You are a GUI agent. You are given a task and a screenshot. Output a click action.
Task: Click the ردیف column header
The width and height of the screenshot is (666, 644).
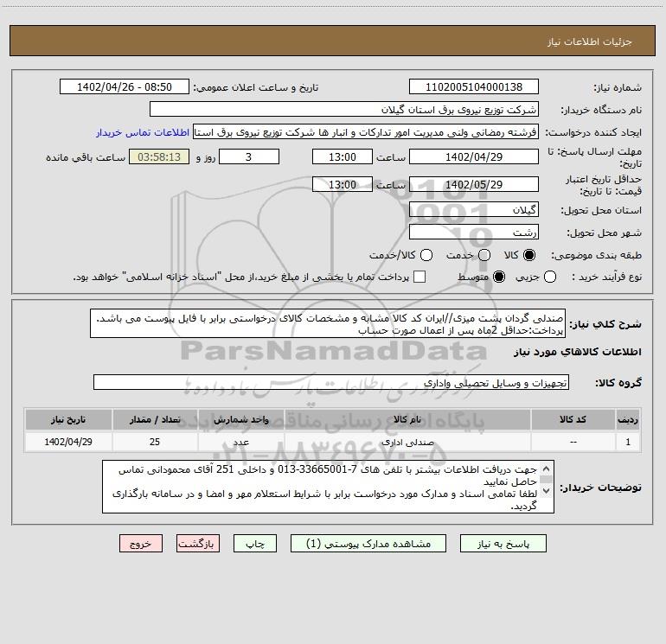click(x=628, y=419)
